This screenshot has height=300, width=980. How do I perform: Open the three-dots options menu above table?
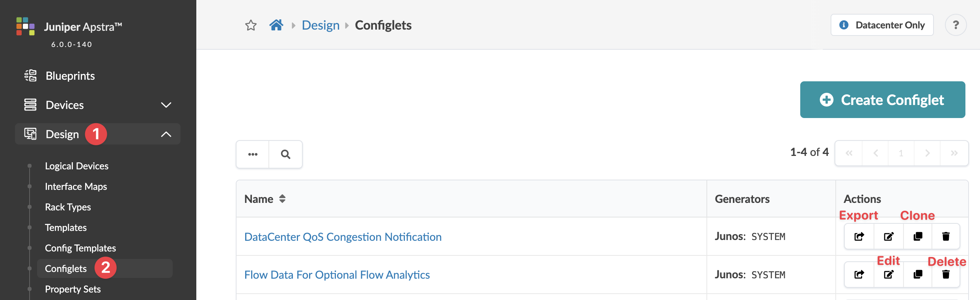pos(253,154)
